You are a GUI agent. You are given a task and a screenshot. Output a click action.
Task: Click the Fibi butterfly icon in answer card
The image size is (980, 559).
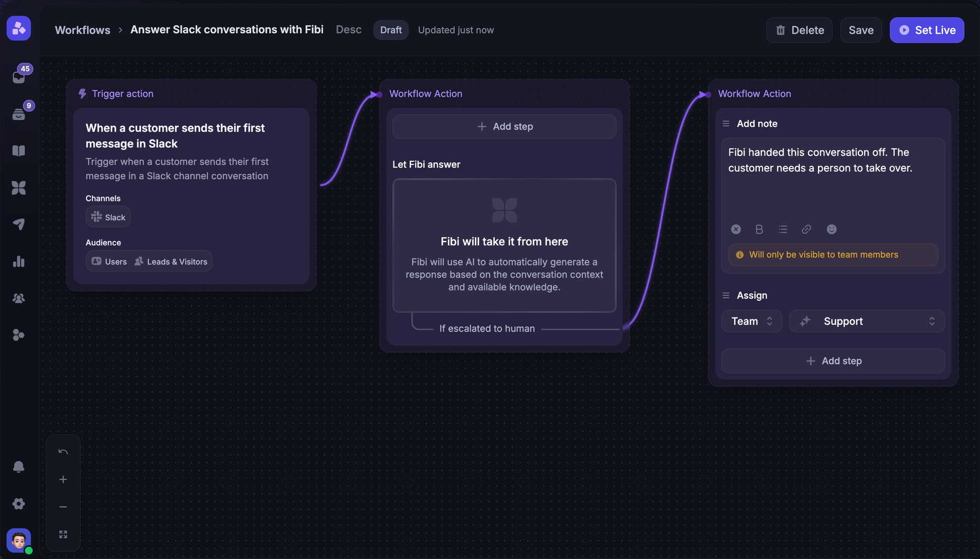click(x=505, y=210)
